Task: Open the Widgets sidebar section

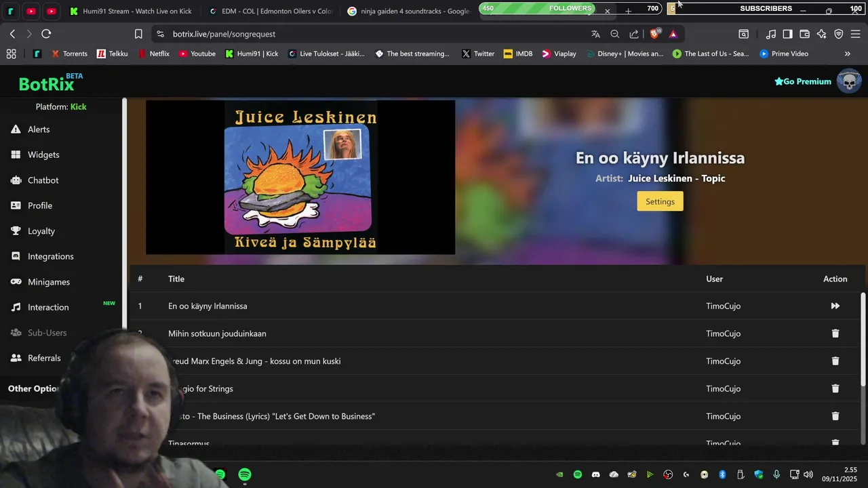Action: (x=43, y=155)
